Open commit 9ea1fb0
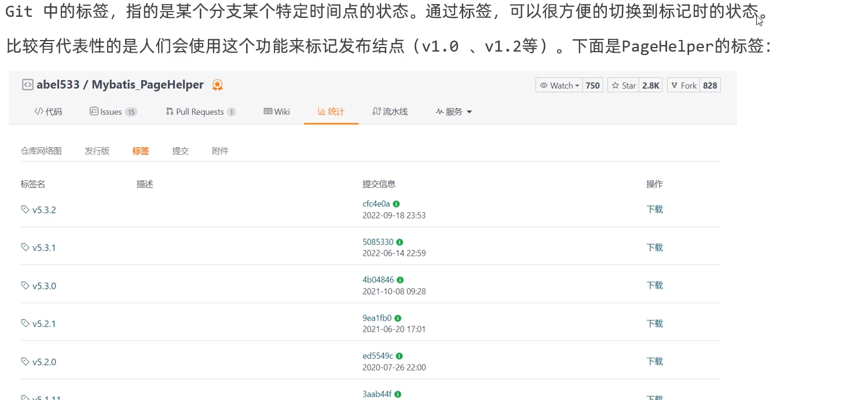This screenshot has height=400, width=868. tap(377, 318)
